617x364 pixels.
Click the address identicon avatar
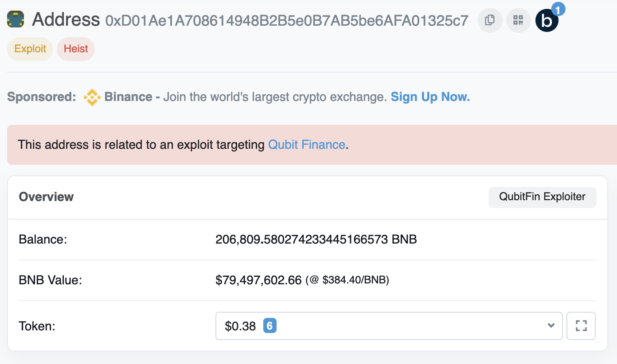pyautogui.click(x=16, y=20)
